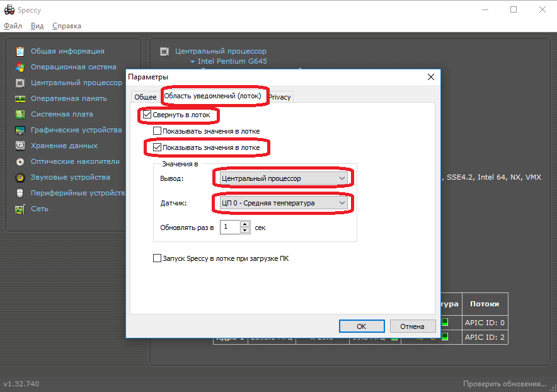Click the Проверить обновления link
Screen dimensions: 557x392
pos(504,383)
